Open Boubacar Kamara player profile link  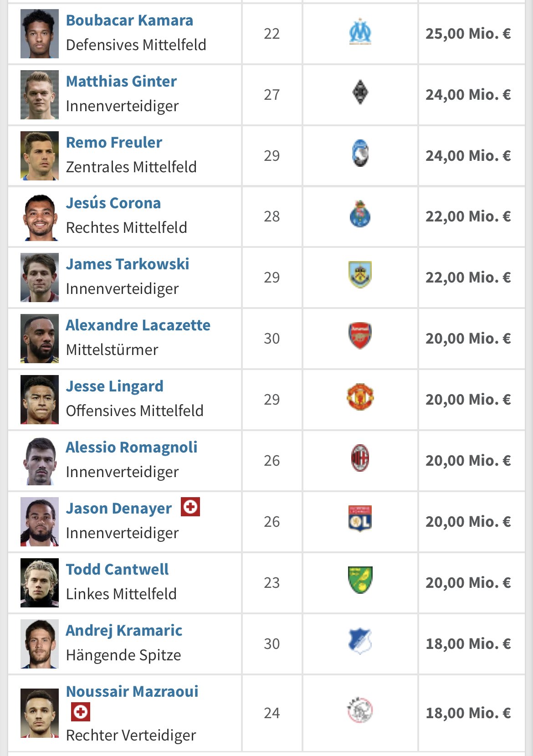129,21
